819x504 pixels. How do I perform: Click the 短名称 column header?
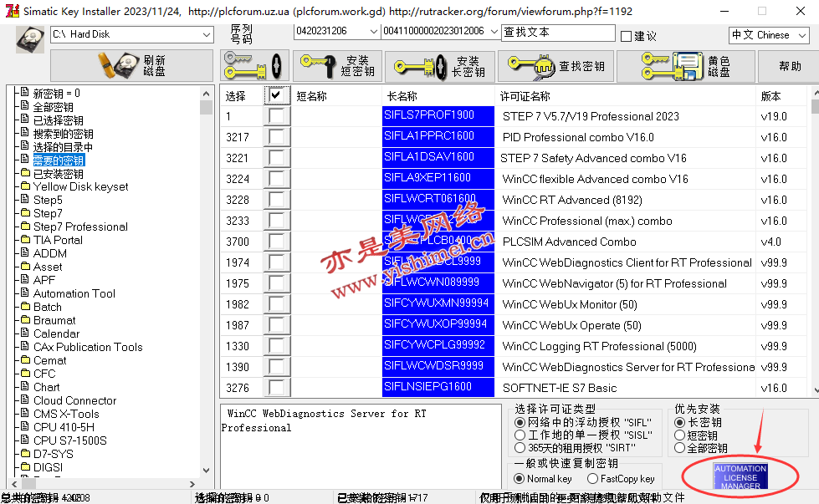(x=312, y=96)
